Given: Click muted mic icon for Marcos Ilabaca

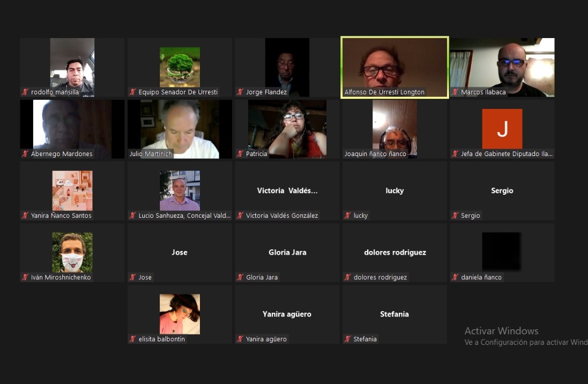Looking at the screenshot, I should [x=455, y=92].
